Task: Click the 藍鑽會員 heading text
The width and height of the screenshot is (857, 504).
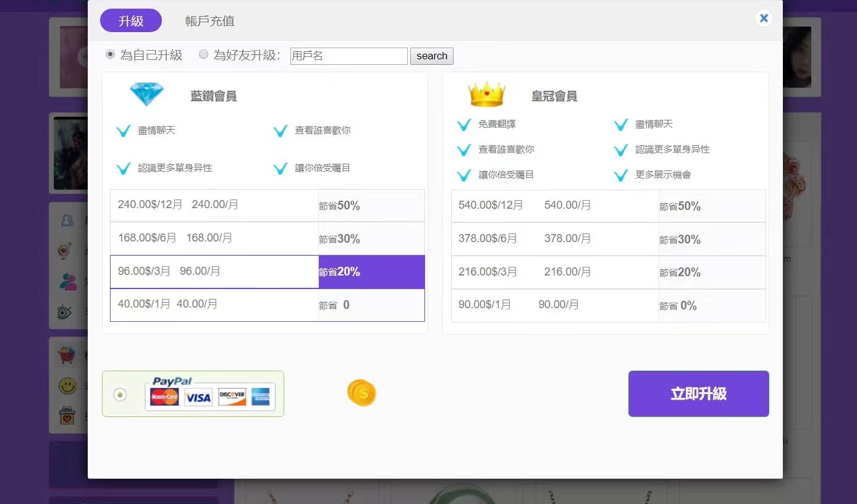Action: [x=214, y=96]
